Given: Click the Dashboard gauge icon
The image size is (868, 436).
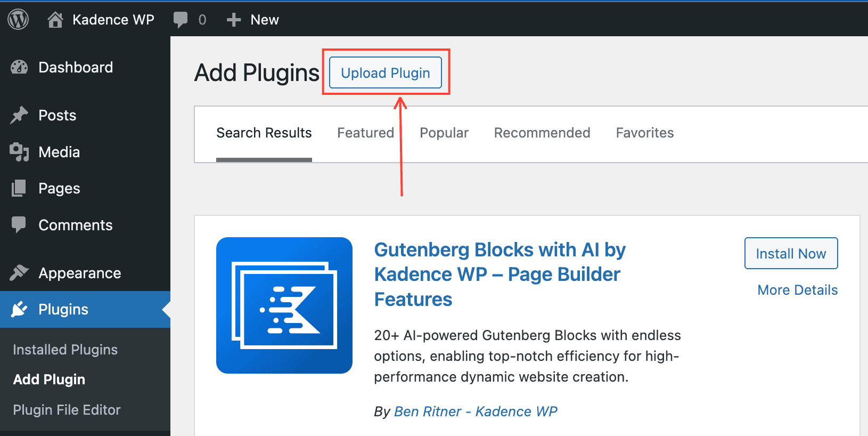Looking at the screenshot, I should pos(19,67).
